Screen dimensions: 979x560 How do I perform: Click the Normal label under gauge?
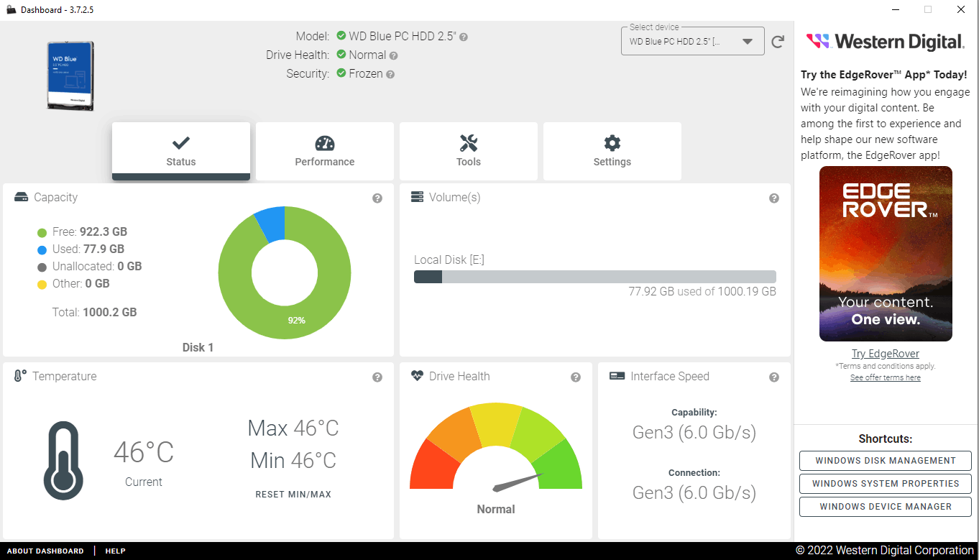tap(496, 510)
